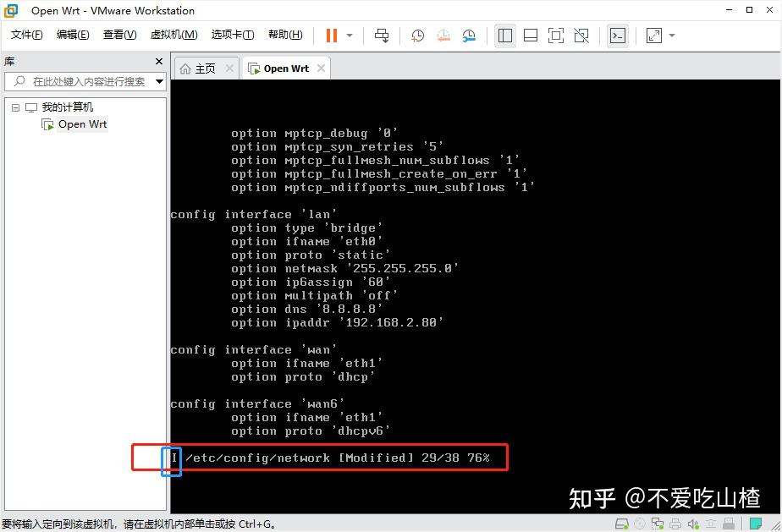Revert the VM to its snapshot
This screenshot has height=532, width=782.
(443, 36)
